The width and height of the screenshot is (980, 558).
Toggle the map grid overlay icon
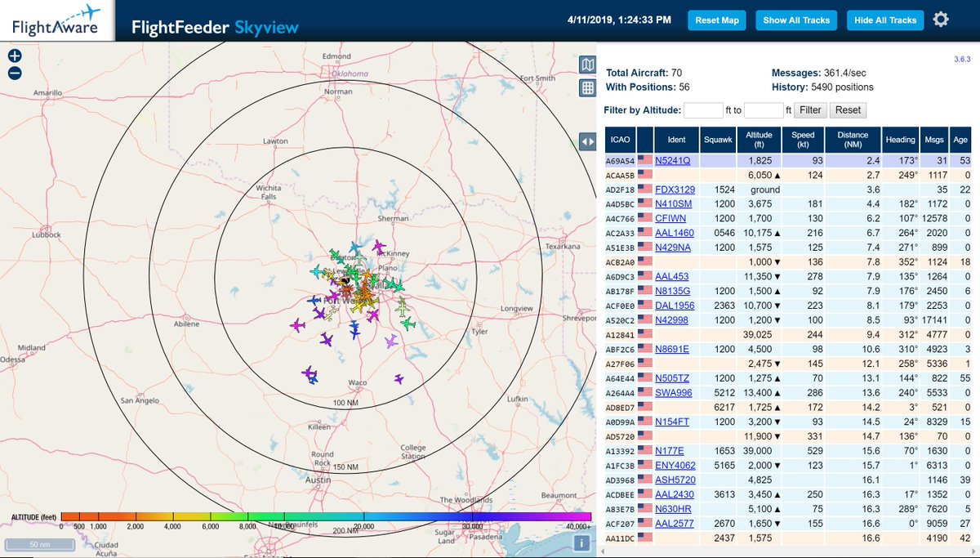coord(586,87)
